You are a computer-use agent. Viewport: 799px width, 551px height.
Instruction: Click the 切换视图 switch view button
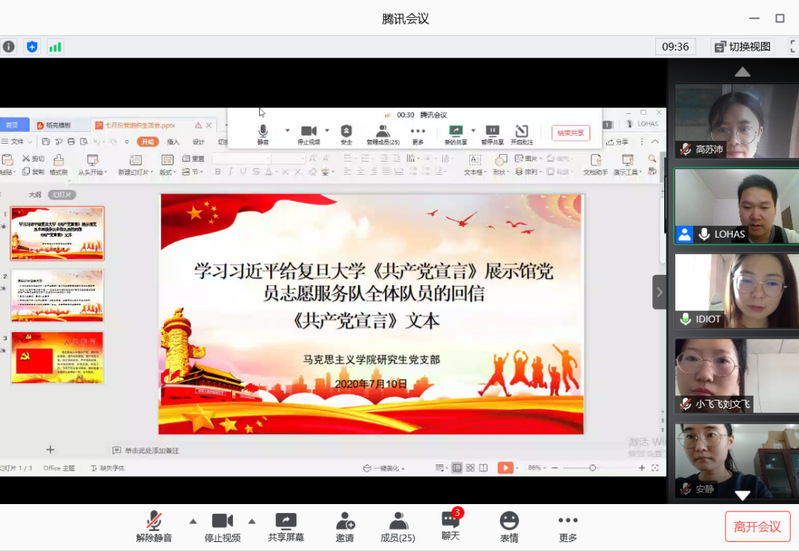point(743,46)
